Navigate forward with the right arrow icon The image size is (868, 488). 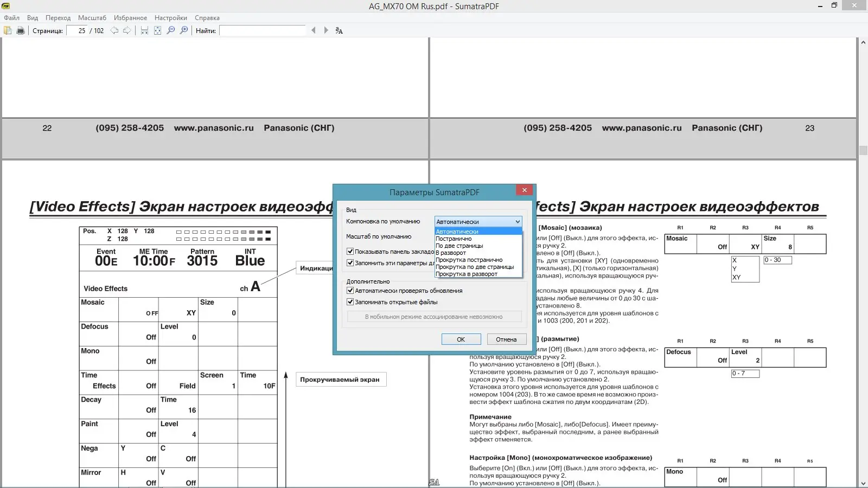click(x=126, y=30)
